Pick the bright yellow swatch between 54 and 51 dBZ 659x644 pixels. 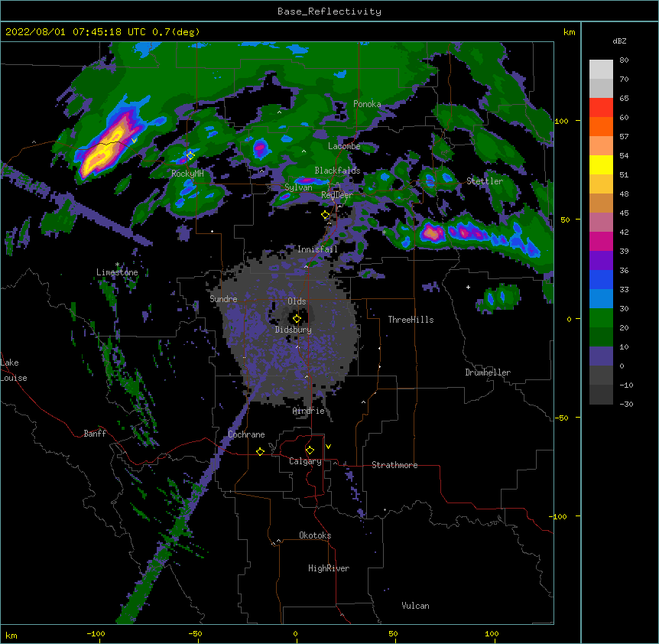point(601,164)
